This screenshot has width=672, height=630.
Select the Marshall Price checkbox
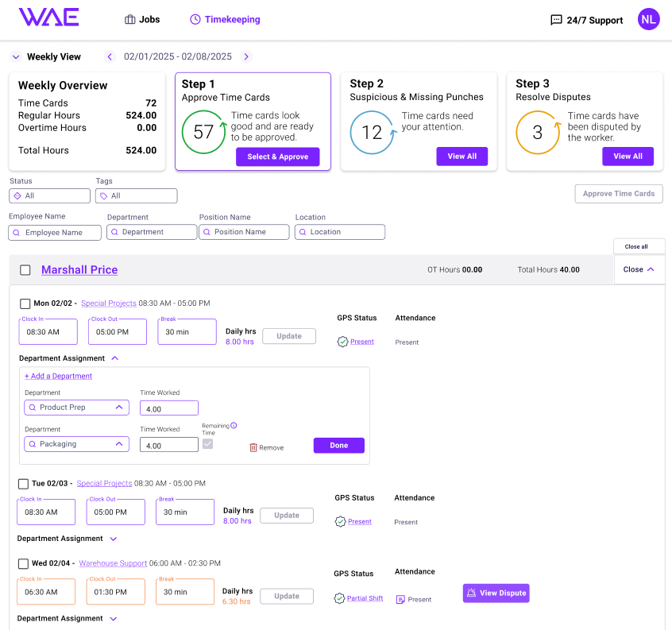(25, 270)
